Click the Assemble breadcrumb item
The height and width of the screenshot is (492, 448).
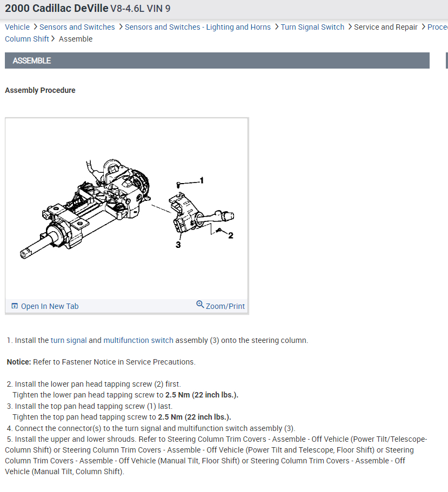pos(76,39)
